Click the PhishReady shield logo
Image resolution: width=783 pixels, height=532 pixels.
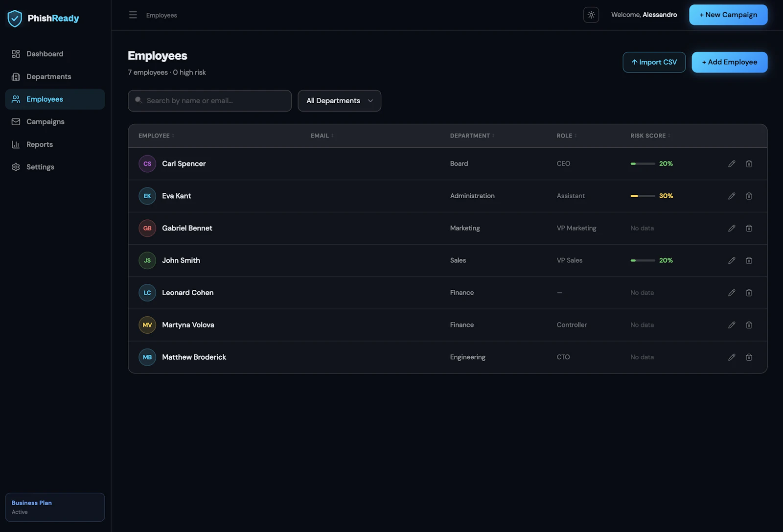point(15,18)
